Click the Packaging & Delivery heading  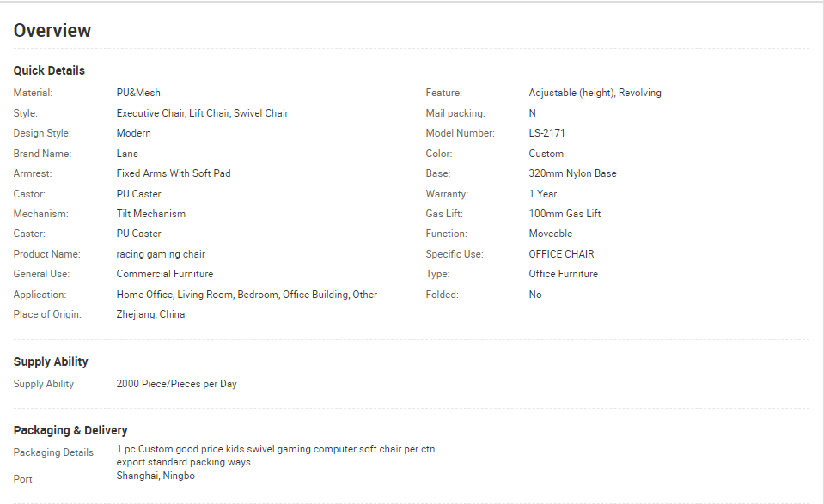click(70, 430)
